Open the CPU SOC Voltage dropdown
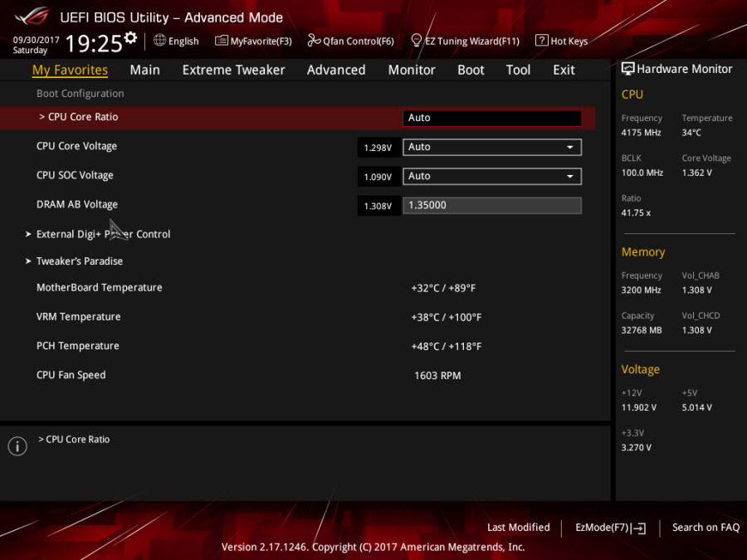Viewport: 747px width, 560px height. point(492,176)
